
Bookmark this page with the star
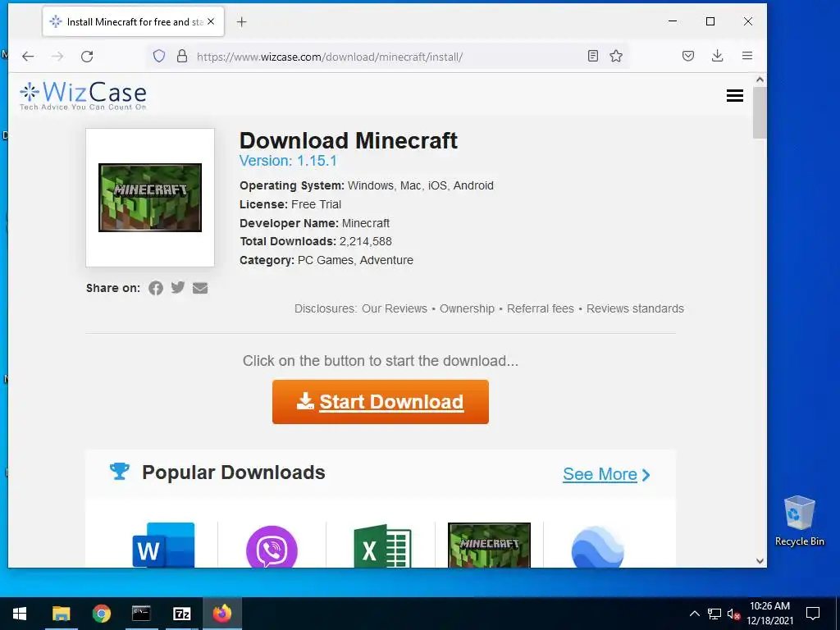tap(616, 57)
